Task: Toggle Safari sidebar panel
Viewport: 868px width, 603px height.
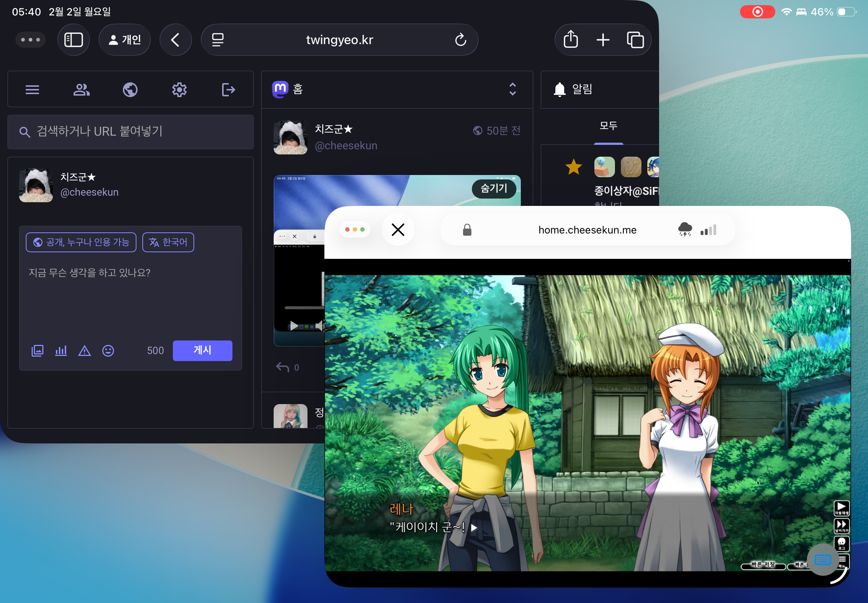Action: tap(73, 40)
